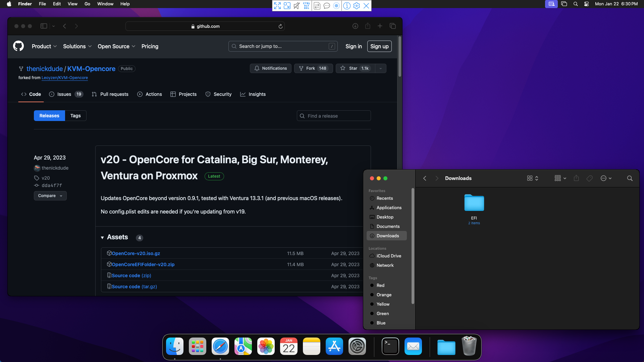Toggle the Releases view button

(49, 115)
